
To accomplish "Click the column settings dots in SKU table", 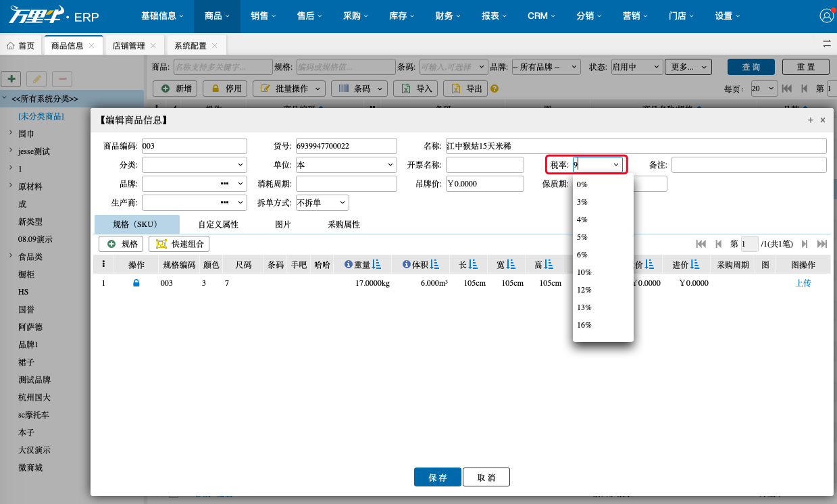I will point(103,265).
